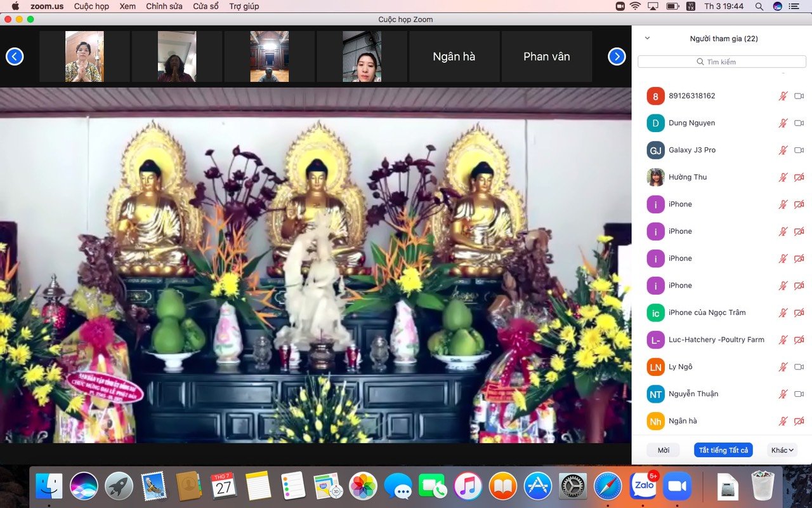The width and height of the screenshot is (812, 508).
Task: Select the Ngân hà video tile
Action: click(x=454, y=57)
